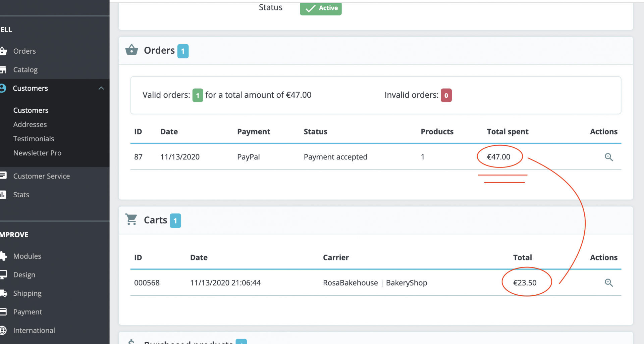Screen dimensions: 644x344
Task: Go to Testimonials submenu page
Action: coord(34,139)
